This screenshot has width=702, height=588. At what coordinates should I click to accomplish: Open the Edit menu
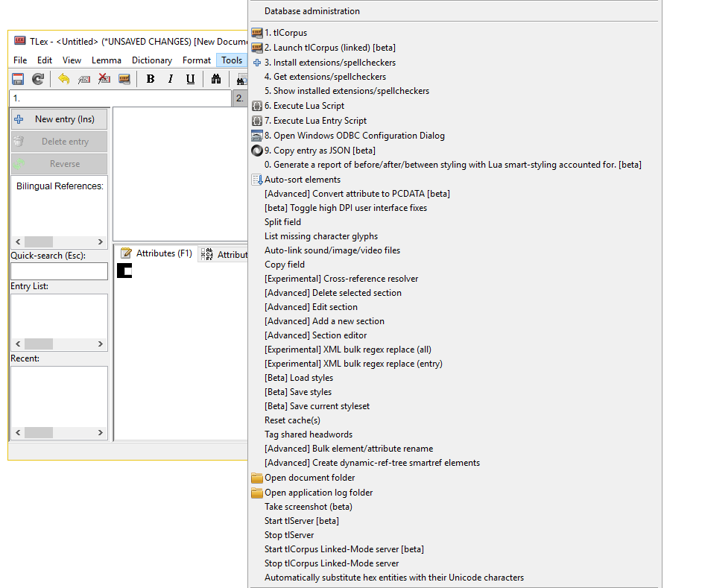[44, 60]
